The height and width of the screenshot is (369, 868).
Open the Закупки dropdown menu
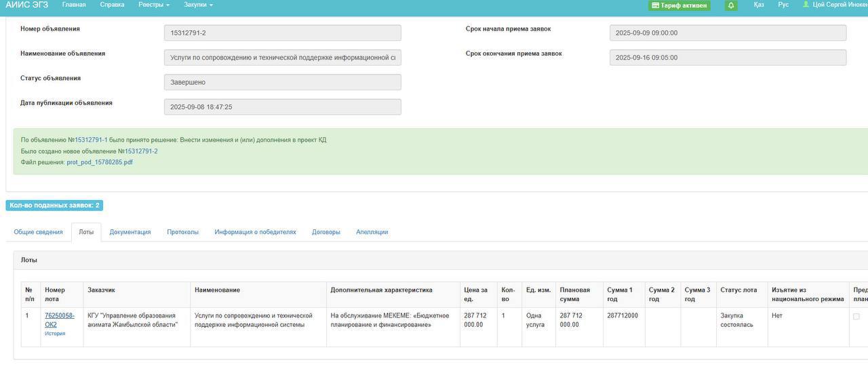click(x=198, y=5)
